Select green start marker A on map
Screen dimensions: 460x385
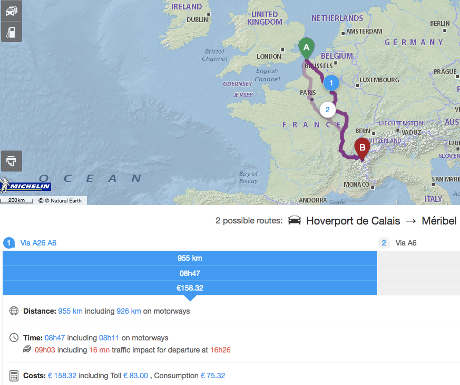click(x=306, y=49)
